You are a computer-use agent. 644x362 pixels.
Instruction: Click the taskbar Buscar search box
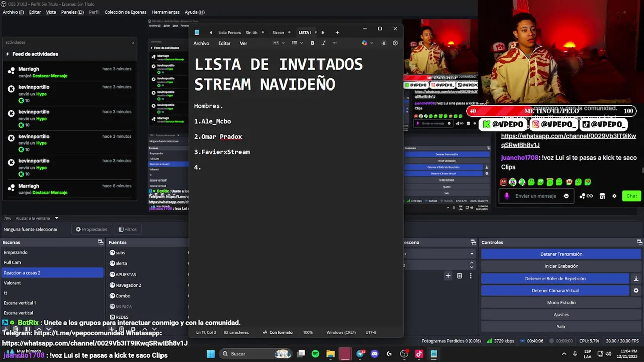(257, 354)
